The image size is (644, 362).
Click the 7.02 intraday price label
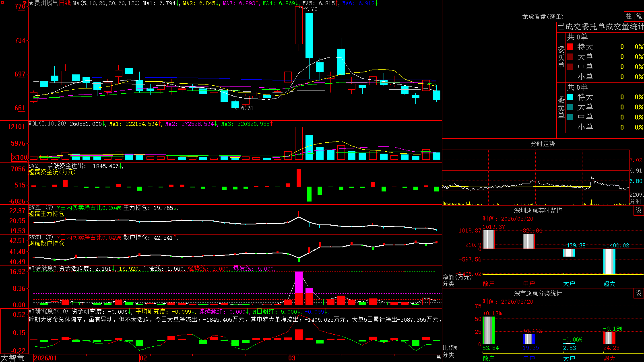(x=636, y=160)
